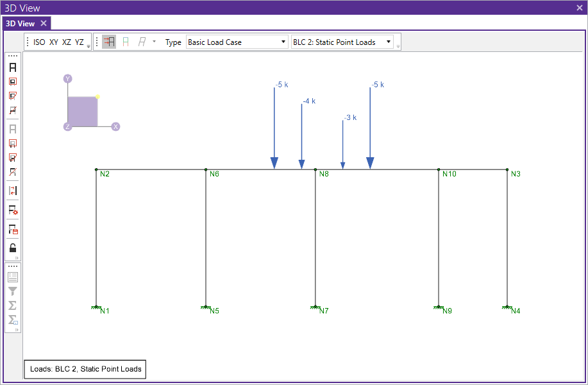Screen dimensions: 588x385
Task: Click the funnel filter icon
Action: [12, 291]
